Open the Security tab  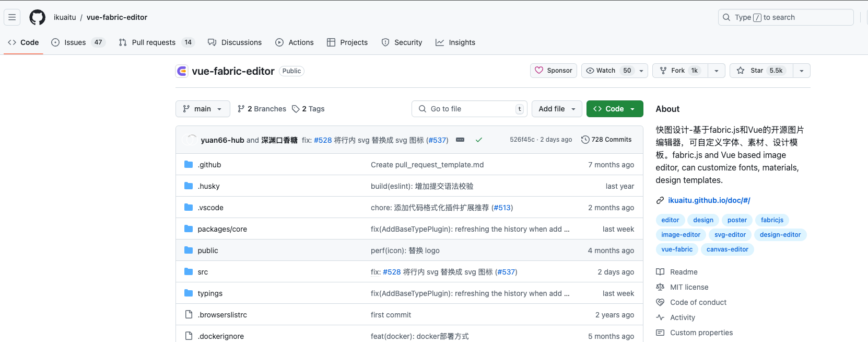[x=402, y=42]
